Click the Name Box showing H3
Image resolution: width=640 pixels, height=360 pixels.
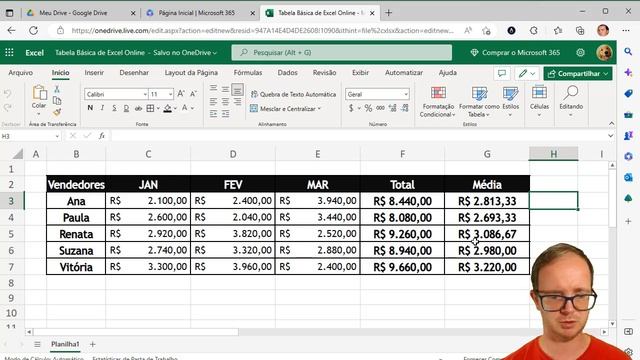[30, 136]
